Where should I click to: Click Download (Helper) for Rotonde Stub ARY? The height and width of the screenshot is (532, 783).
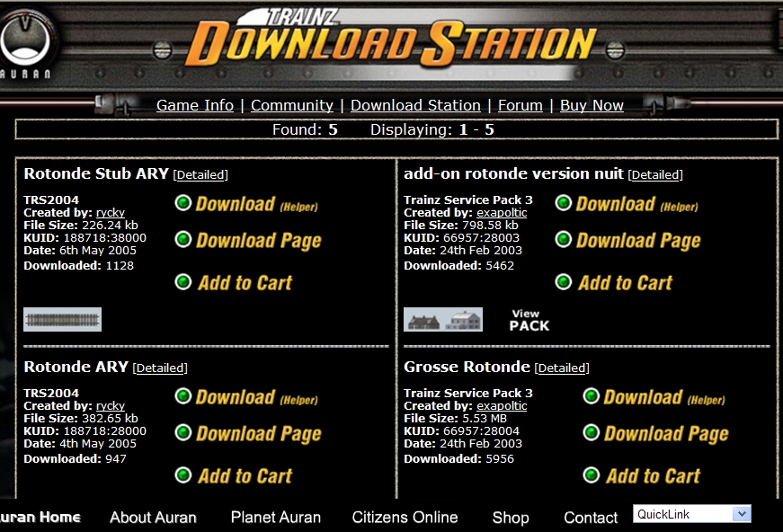tap(246, 204)
